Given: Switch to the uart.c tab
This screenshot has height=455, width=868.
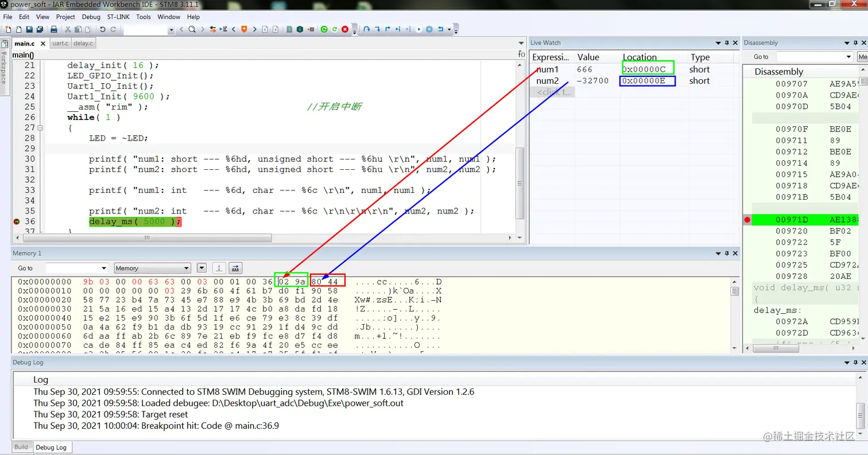Looking at the screenshot, I should click(x=60, y=44).
